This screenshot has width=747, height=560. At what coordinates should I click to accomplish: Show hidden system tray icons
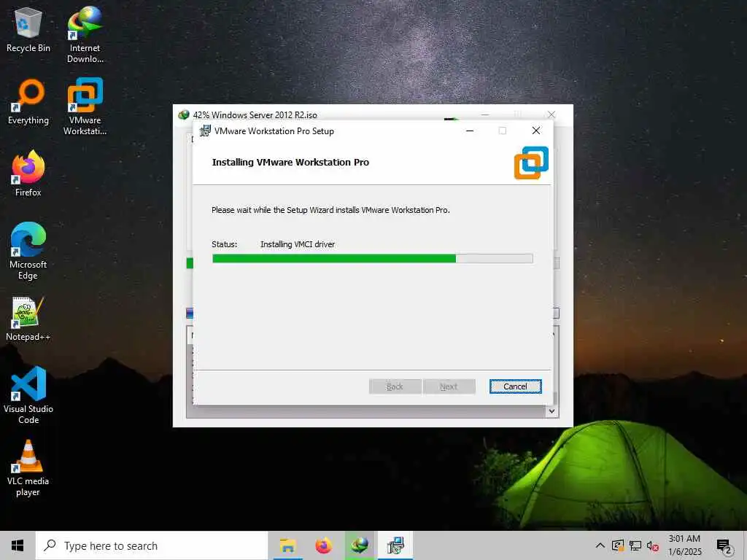tap(600, 545)
